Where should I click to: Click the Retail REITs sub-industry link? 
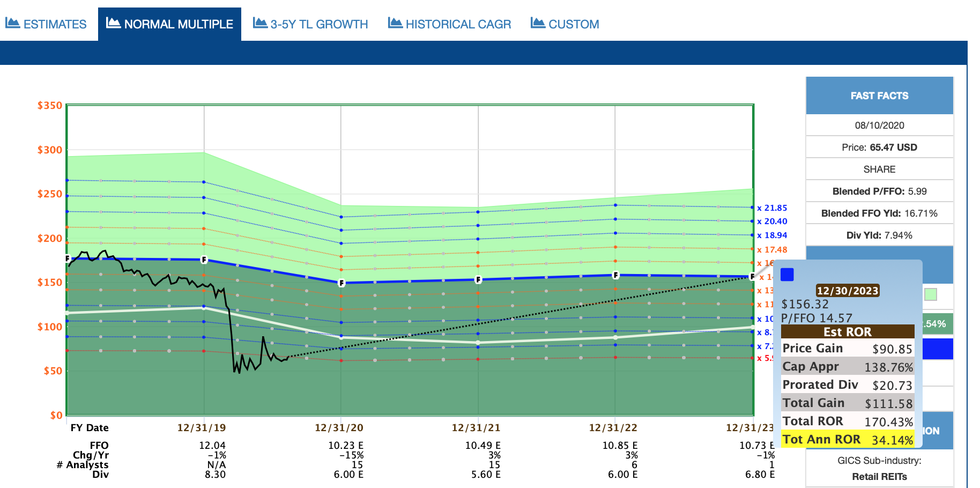879,477
